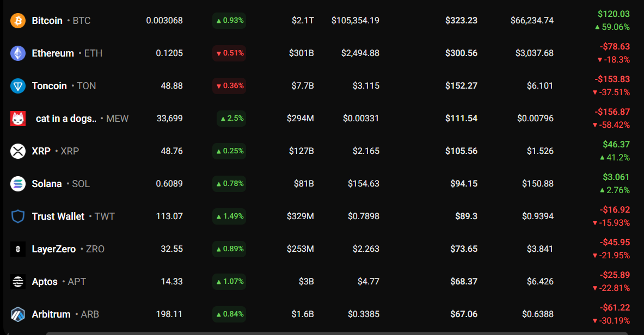Open the Trust Wallet name link
This screenshot has width=644, height=335.
pos(58,216)
